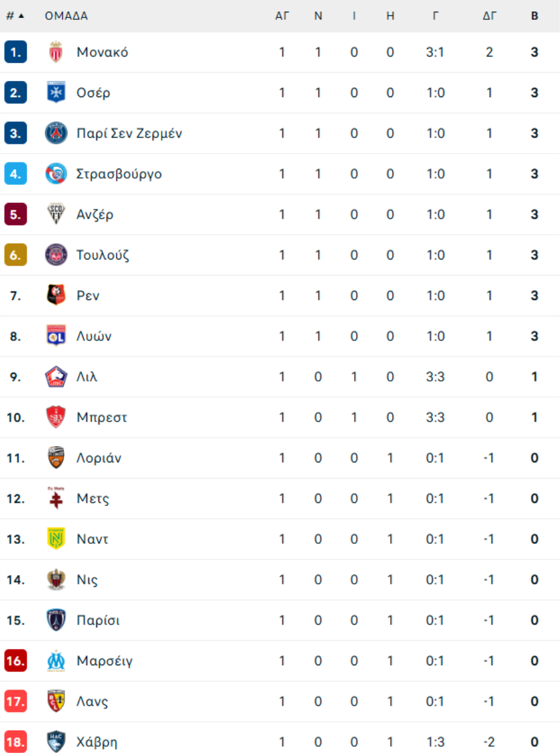Open the Μπρεστ team link

[x=101, y=418]
